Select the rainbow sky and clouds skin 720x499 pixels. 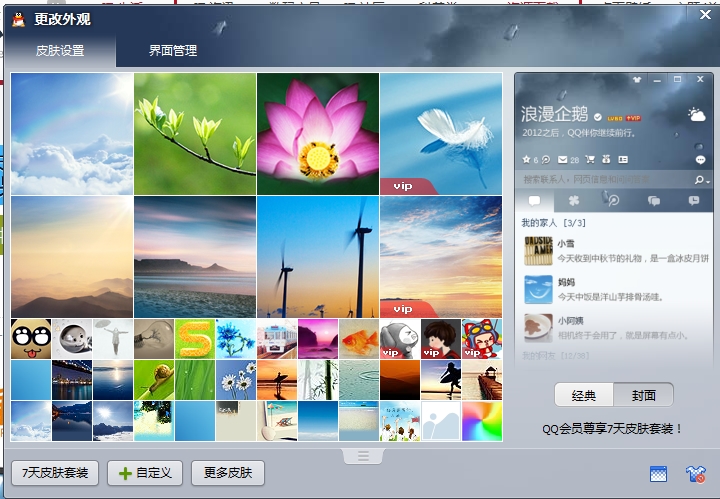[x=72, y=134]
